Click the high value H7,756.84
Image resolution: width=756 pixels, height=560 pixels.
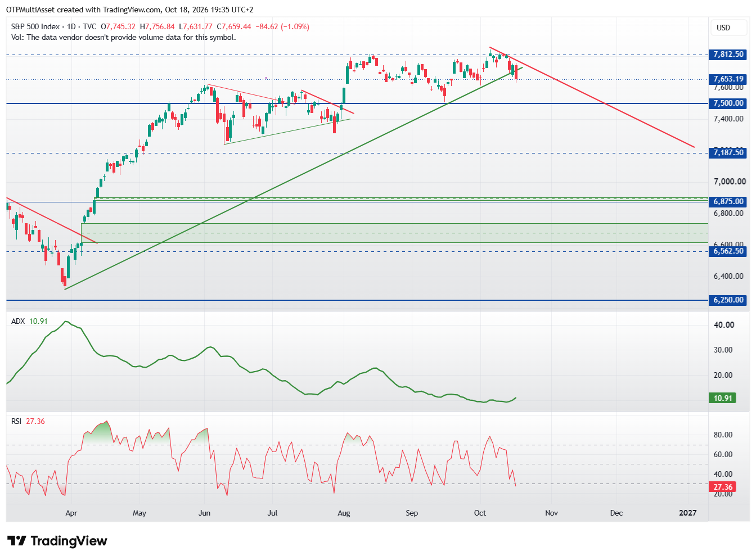pyautogui.click(x=157, y=26)
